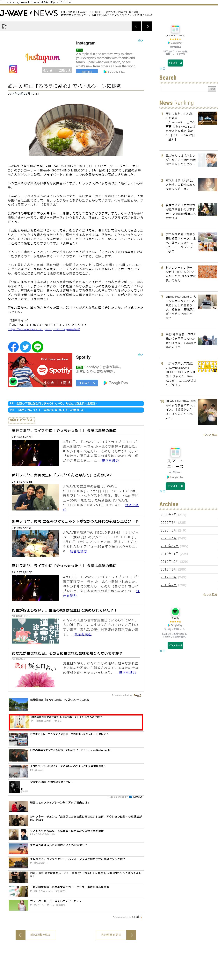218x980 pixels.
Task: Click the Instagram app icon in ad
Action: coord(13,69)
